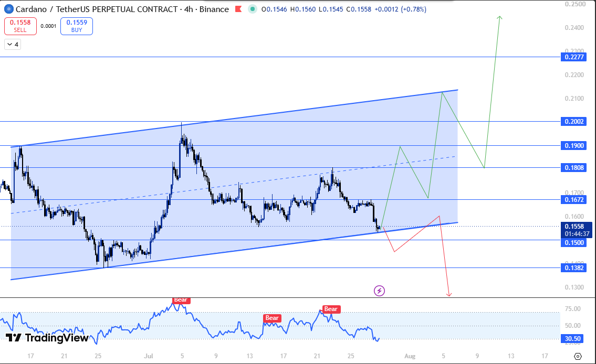Click the open price O0.1546 in header

click(x=274, y=9)
